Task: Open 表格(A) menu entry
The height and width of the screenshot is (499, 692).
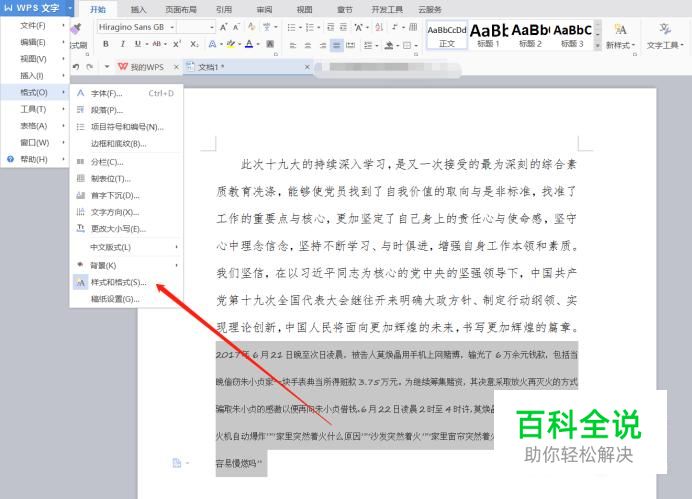Action: (35, 126)
